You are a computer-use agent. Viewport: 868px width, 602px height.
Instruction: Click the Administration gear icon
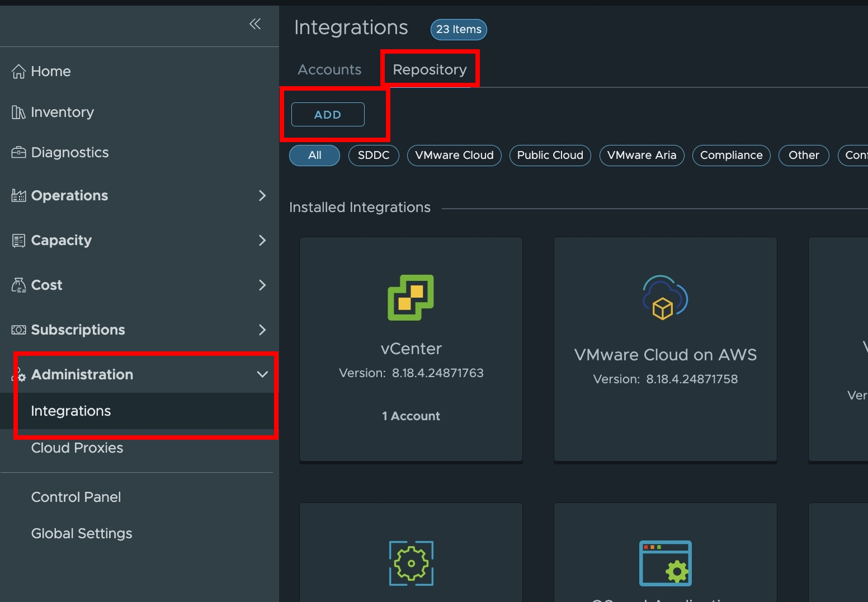[x=20, y=375]
